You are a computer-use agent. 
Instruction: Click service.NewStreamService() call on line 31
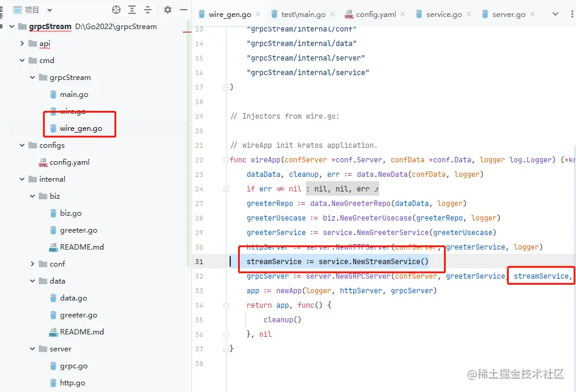[373, 261]
